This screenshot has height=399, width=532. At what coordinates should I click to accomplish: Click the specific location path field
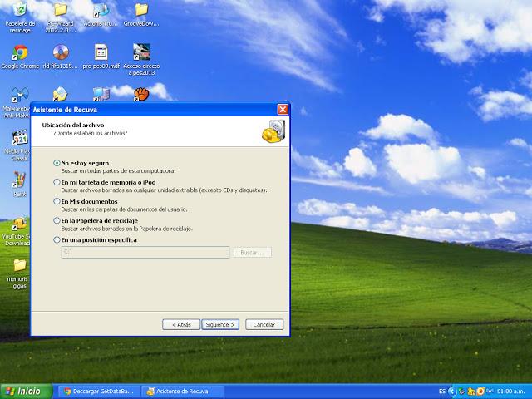pos(145,252)
